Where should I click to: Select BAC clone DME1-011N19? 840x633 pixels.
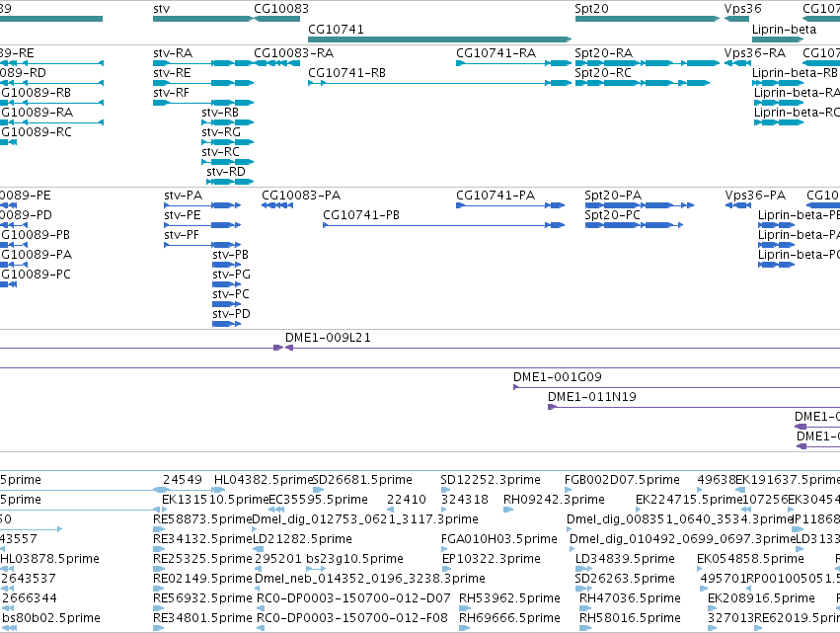coord(592,397)
